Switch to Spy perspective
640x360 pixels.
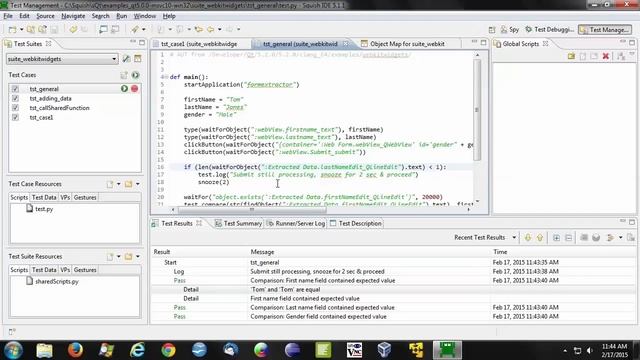510,29
